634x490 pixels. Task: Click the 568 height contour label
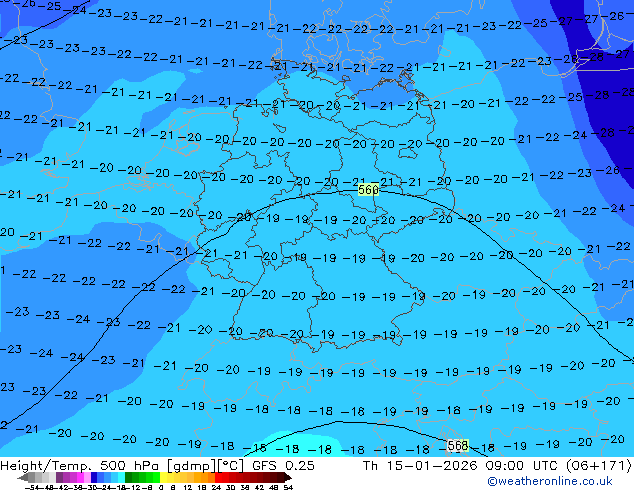click(x=458, y=445)
